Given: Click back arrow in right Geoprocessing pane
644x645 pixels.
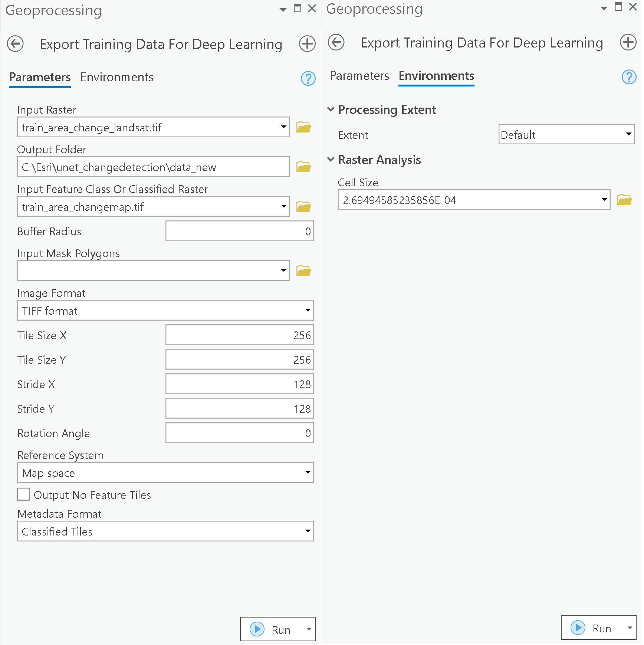Looking at the screenshot, I should pos(336,42).
